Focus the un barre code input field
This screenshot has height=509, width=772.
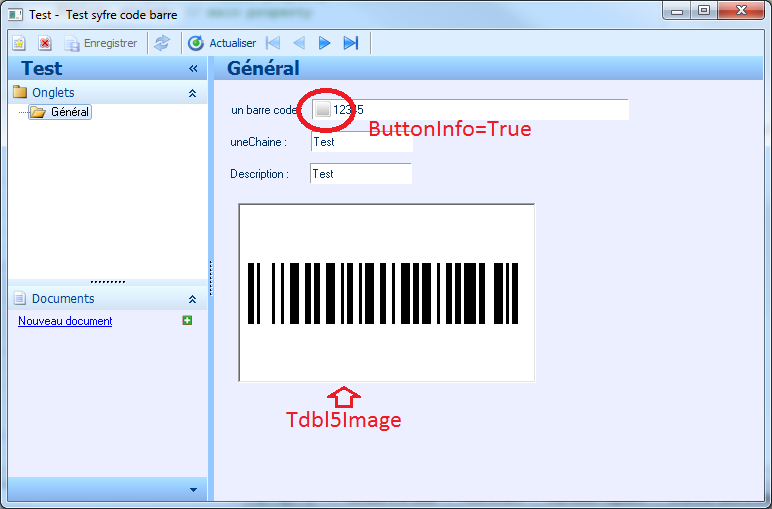[x=470, y=109]
